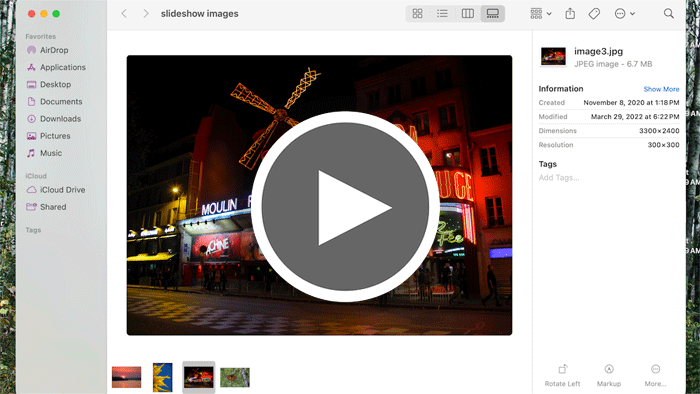
Task: Click the image3.jpg preview icon
Action: tap(553, 57)
